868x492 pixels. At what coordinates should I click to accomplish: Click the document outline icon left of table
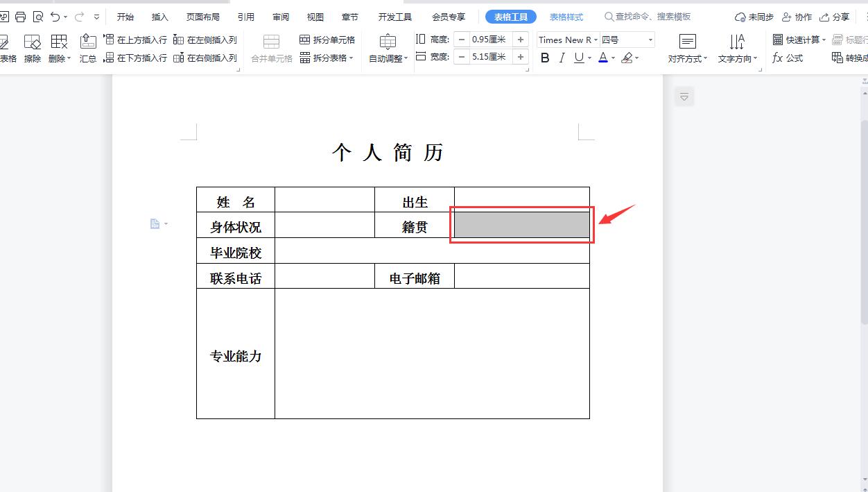pos(155,223)
